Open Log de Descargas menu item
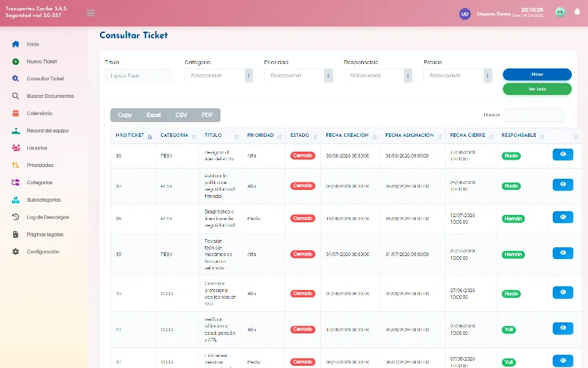588x368 pixels. tap(48, 217)
